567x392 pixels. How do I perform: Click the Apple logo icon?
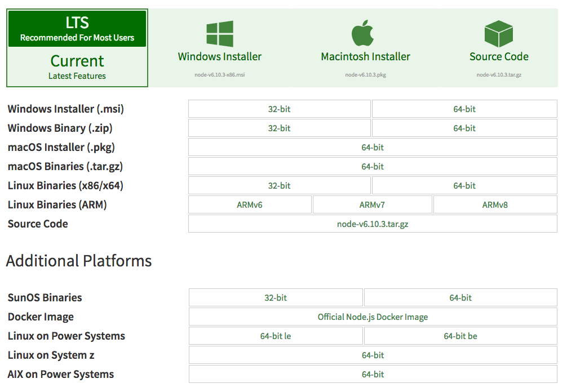point(362,33)
